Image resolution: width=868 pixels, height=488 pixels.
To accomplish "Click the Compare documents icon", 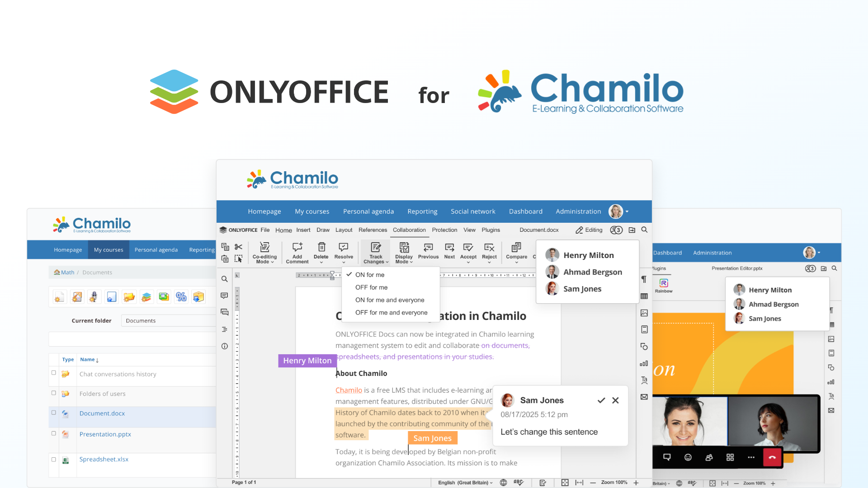I will coord(516,248).
